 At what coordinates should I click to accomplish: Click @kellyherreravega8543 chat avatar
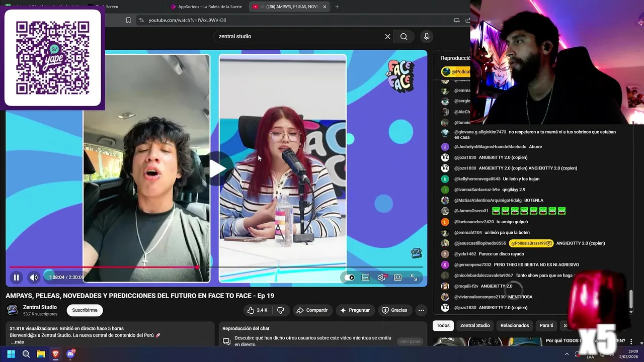point(445,179)
